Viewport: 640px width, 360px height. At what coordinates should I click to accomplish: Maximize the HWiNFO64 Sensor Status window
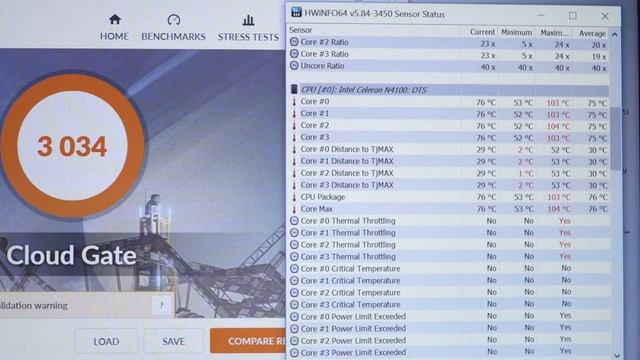[x=573, y=16]
